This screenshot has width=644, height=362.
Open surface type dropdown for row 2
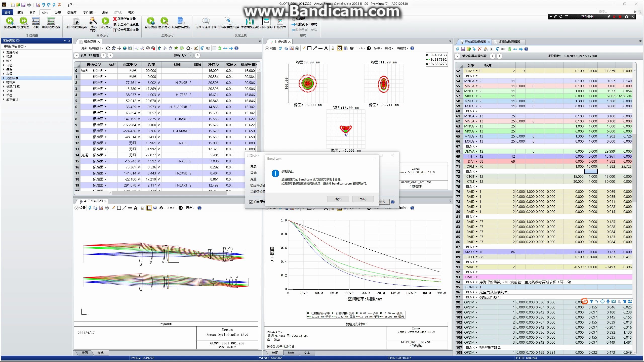coord(105,83)
